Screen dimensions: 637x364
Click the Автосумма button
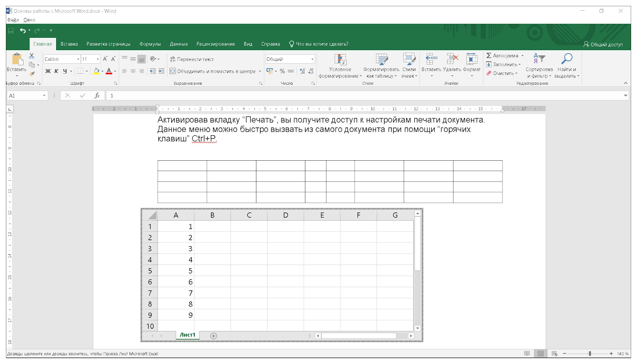[x=502, y=56]
